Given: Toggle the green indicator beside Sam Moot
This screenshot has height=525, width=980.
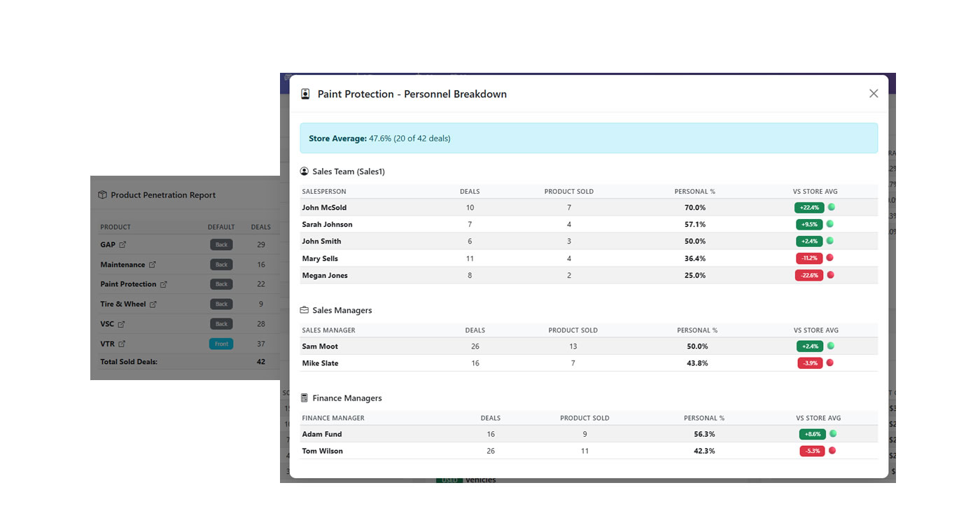Looking at the screenshot, I should (x=829, y=346).
